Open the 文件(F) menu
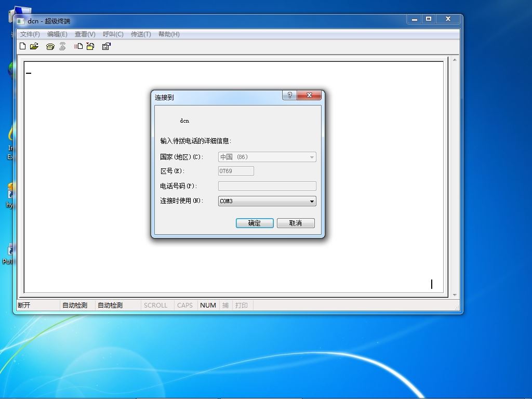This screenshot has height=399, width=532. pos(30,34)
